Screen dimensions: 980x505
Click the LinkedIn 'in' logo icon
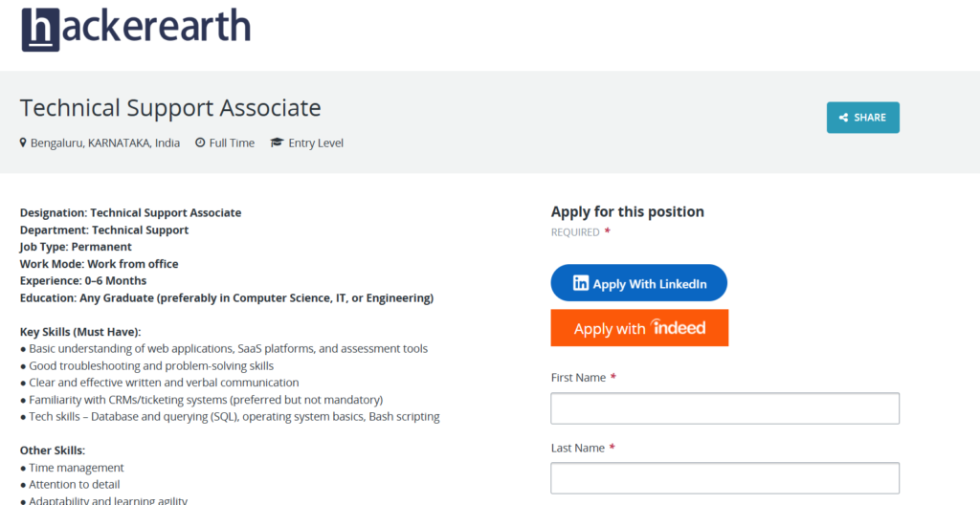point(581,283)
